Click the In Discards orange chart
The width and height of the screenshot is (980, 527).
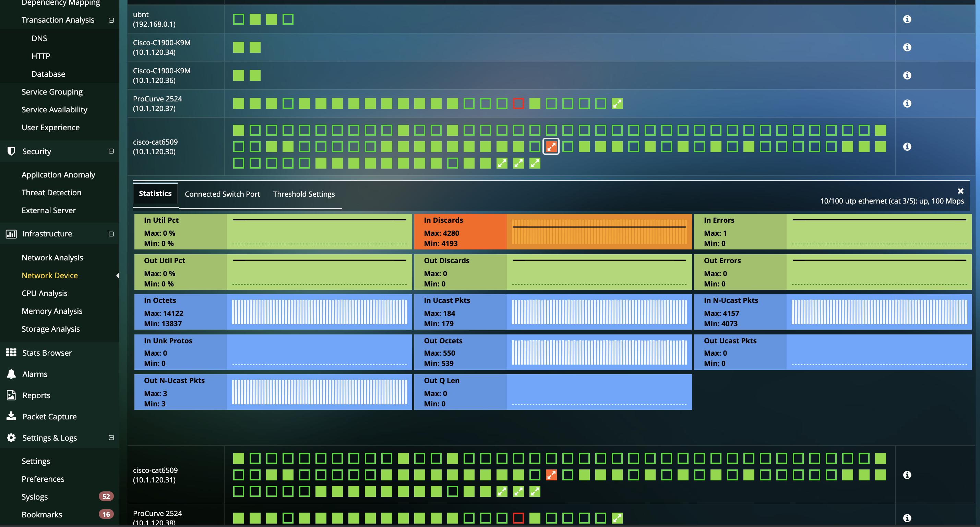(x=599, y=232)
